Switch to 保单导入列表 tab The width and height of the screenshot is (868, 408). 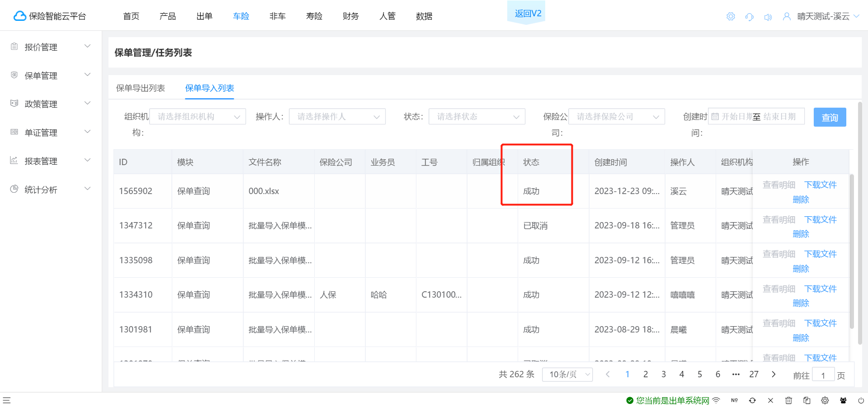(x=210, y=88)
